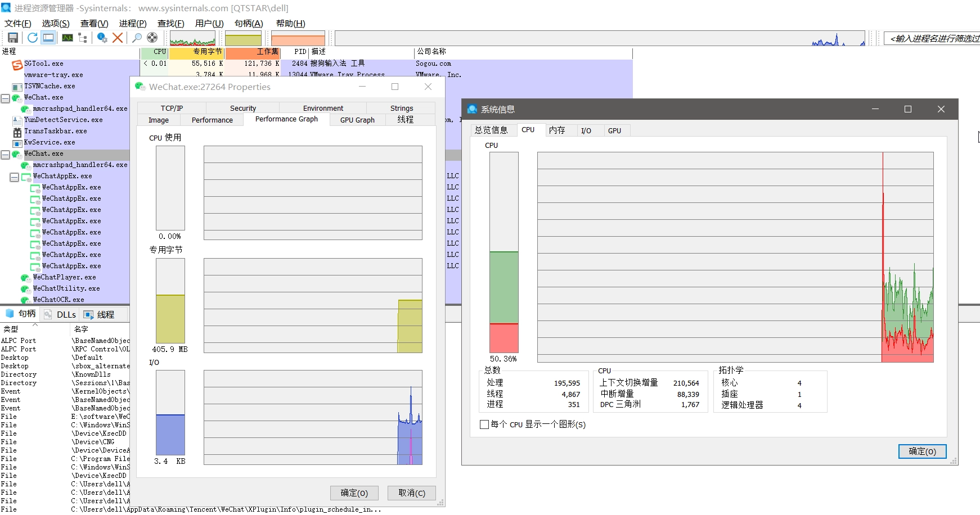Image resolution: width=980 pixels, height=515 pixels.
Task: Click the process name filter input box
Action: point(932,38)
